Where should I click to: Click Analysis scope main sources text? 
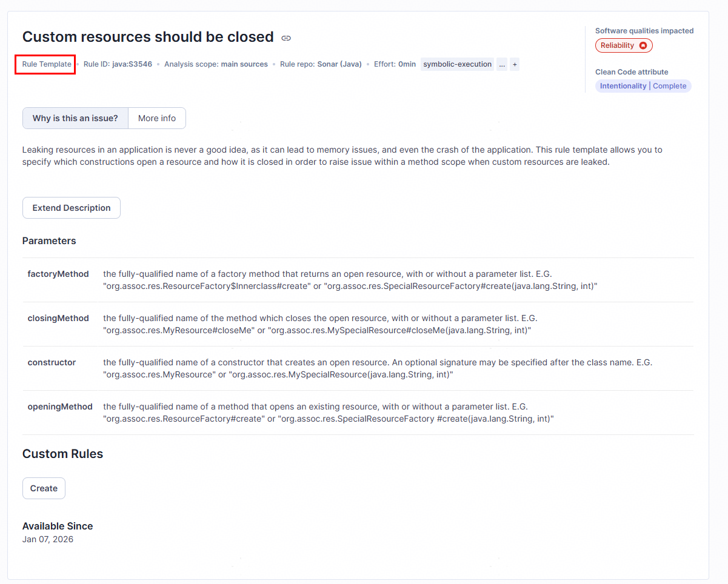(x=216, y=64)
